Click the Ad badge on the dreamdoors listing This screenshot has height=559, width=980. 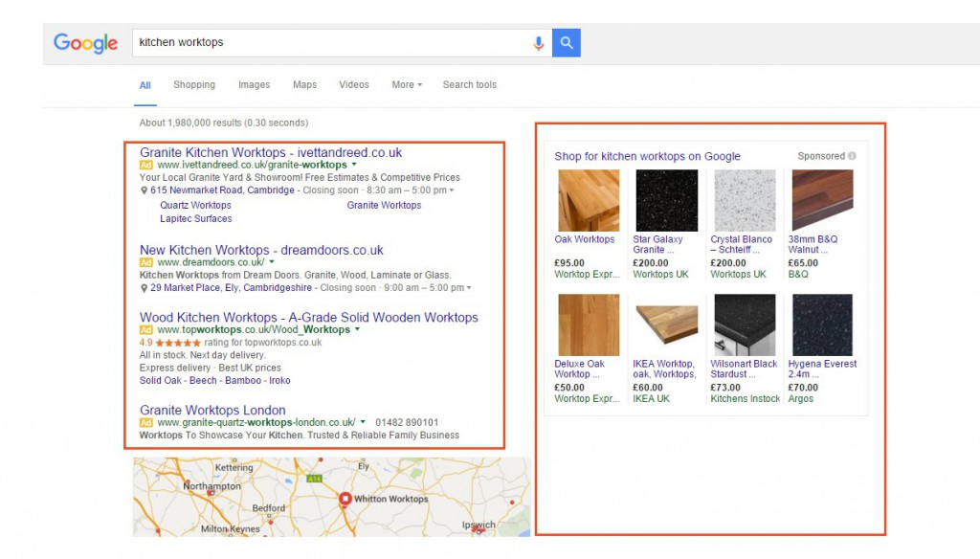145,261
